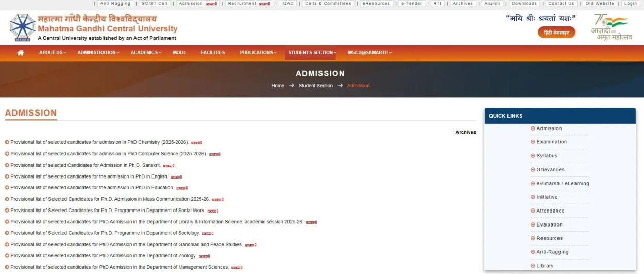Viewport: 644px width, 274px height.
Task: Open Resources in Quick Links
Action: 550,239
